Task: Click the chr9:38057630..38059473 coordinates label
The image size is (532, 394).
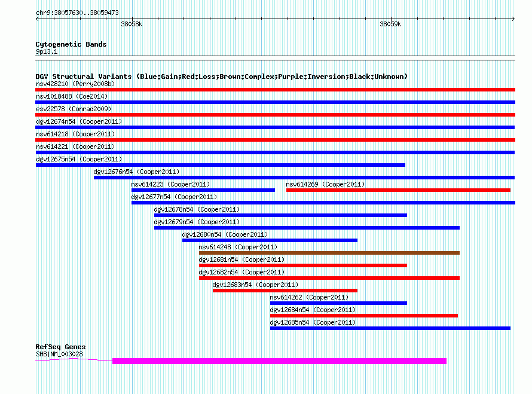Action: pos(77,13)
